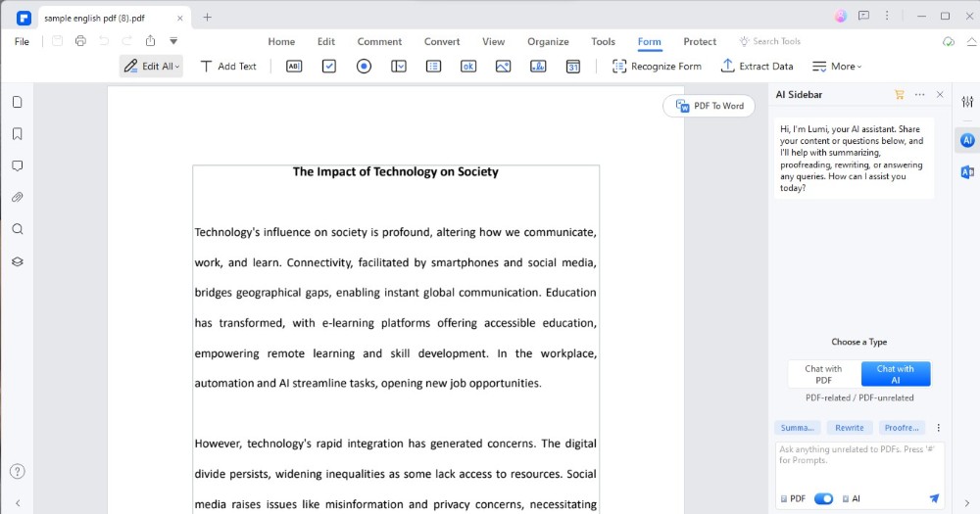Switch to the Organize tab
Image resolution: width=980 pixels, height=514 pixels.
pyautogui.click(x=548, y=41)
